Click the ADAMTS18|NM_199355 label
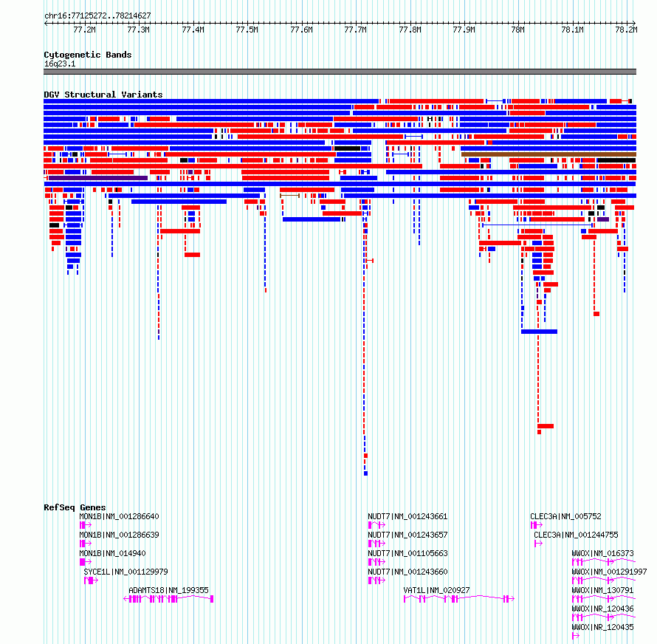 point(168,590)
